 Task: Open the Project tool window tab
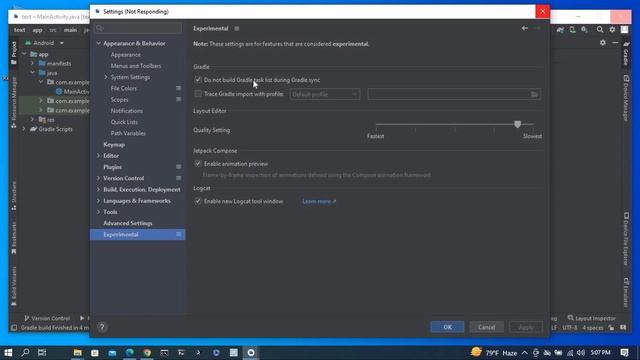pyautogui.click(x=14, y=53)
